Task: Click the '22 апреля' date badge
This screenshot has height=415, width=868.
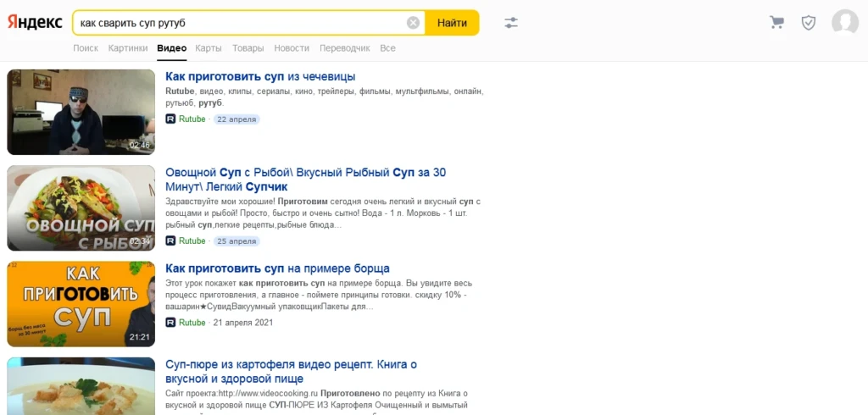Action: (x=236, y=119)
